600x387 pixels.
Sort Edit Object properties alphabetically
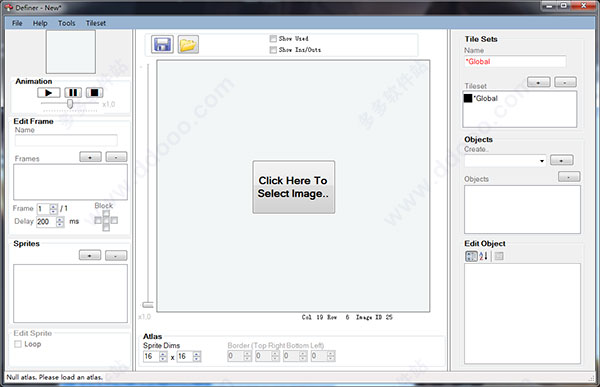pyautogui.click(x=483, y=256)
